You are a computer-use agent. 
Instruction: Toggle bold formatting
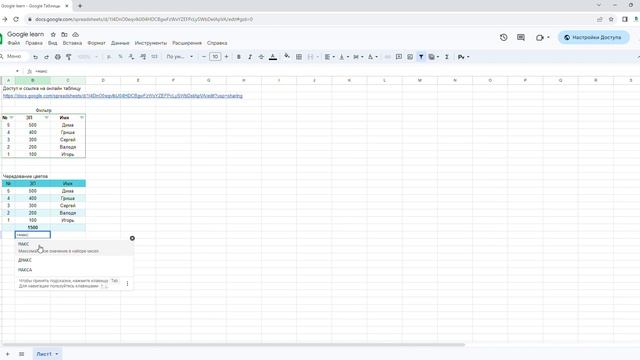239,57
